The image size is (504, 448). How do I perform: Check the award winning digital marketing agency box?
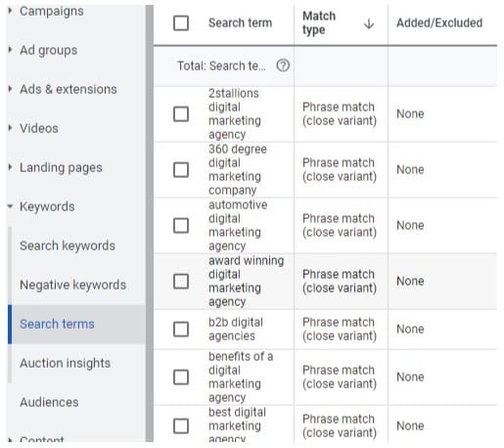click(181, 281)
